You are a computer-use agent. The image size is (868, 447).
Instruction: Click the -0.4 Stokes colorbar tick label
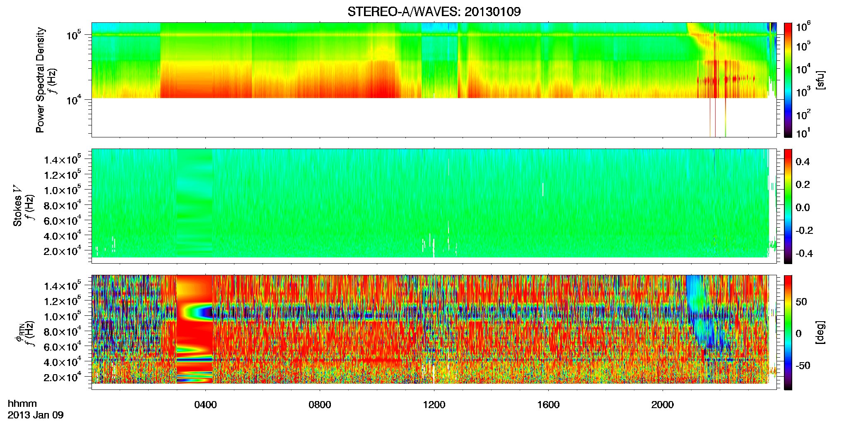[x=804, y=253]
